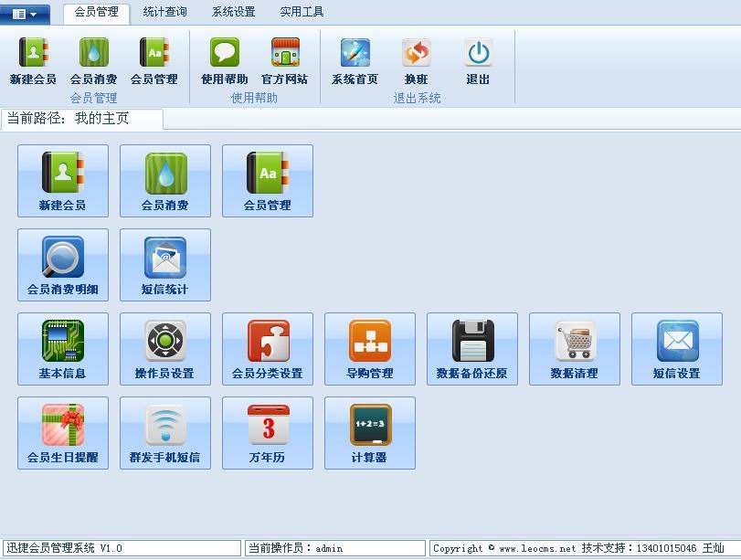Open 官方网站 from the toolbar
Screen dimensions: 741x560
(284, 60)
